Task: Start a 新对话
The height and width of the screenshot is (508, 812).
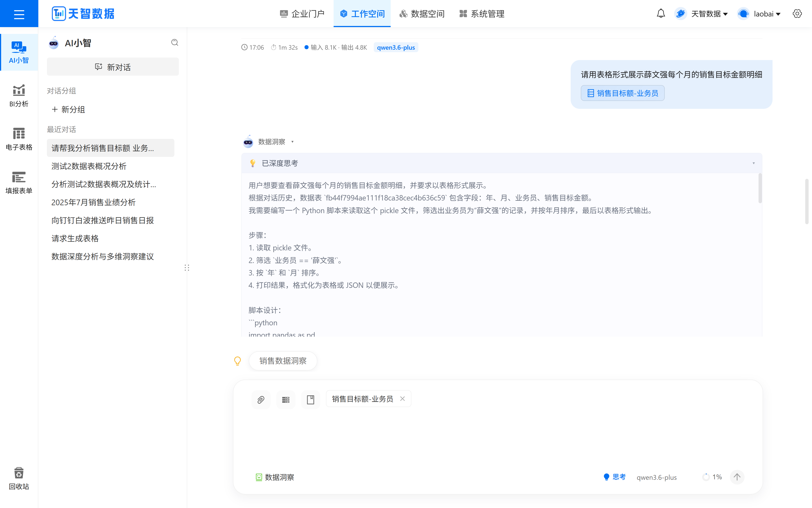Action: (113, 67)
